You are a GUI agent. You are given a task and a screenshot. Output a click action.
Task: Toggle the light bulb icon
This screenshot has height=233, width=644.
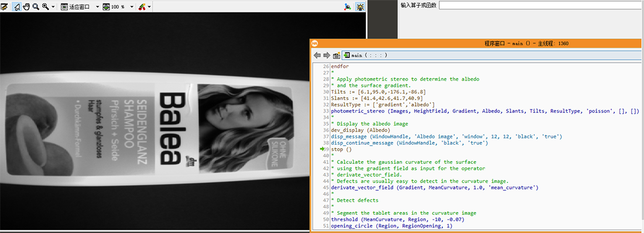click(360, 7)
